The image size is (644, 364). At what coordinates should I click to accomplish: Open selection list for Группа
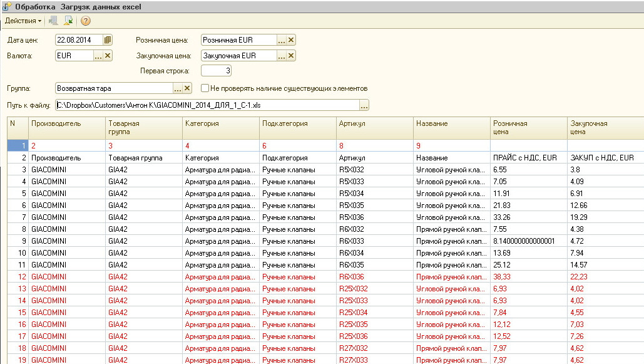(x=178, y=88)
